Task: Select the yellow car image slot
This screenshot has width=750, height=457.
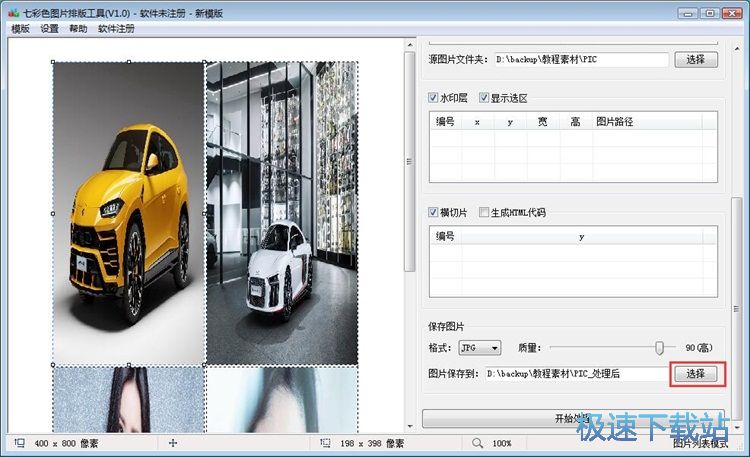Action: coord(129,213)
